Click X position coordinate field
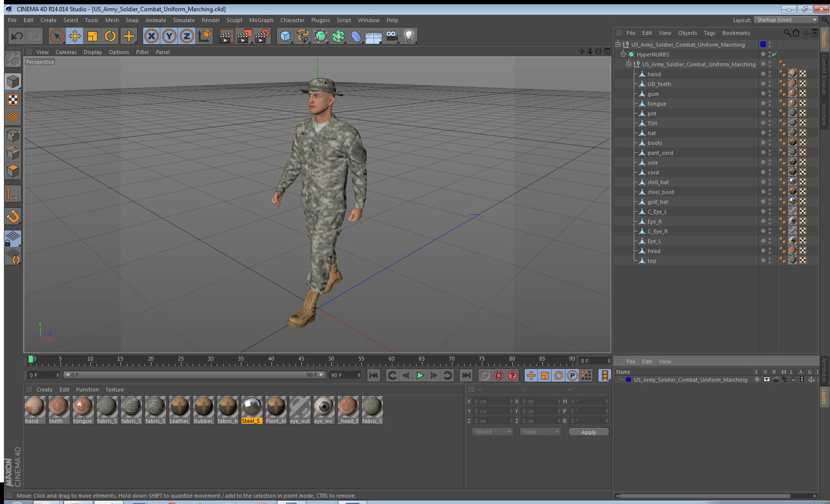 (x=493, y=401)
